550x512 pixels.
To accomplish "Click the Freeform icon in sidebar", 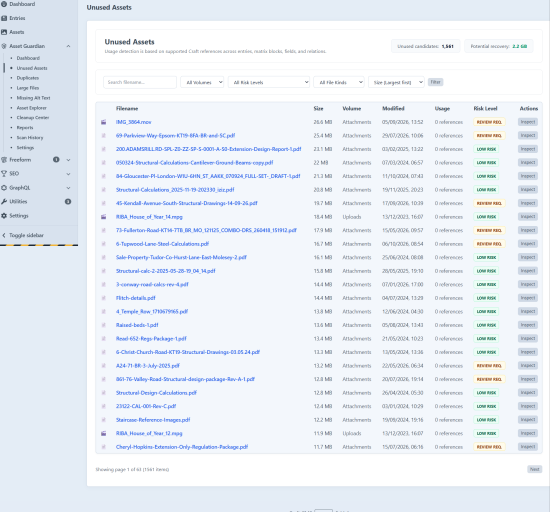I will tap(4, 160).
